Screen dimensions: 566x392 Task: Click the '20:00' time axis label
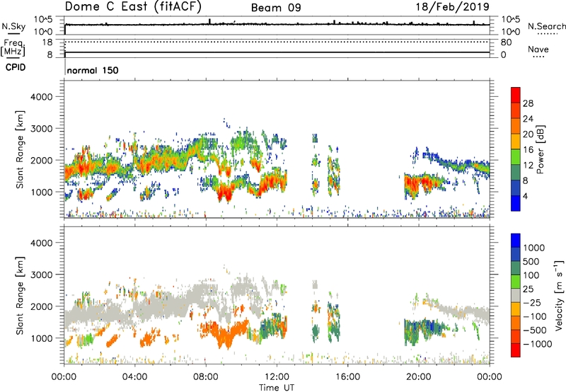(418, 377)
